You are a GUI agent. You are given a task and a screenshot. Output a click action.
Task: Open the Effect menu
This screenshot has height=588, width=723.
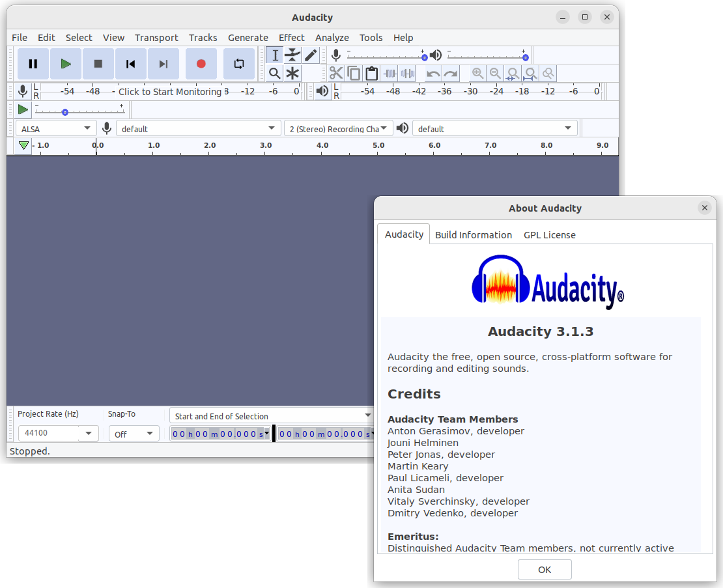pos(291,38)
